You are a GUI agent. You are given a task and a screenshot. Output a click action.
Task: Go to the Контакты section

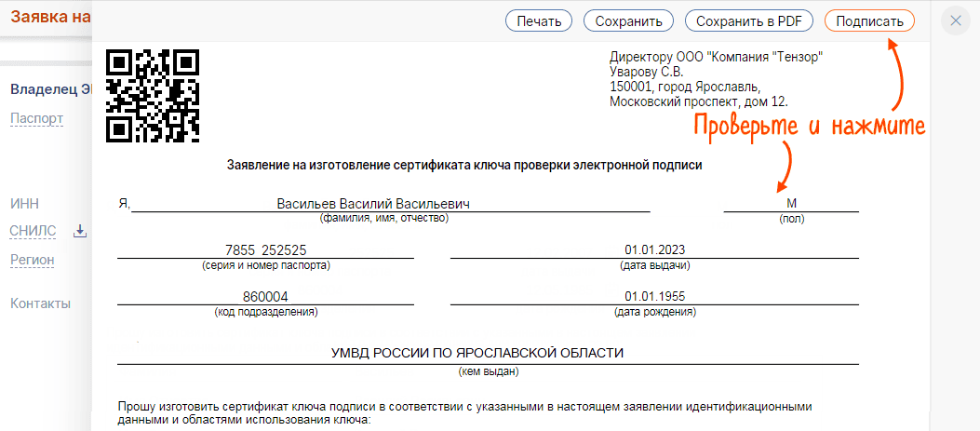[x=40, y=303]
